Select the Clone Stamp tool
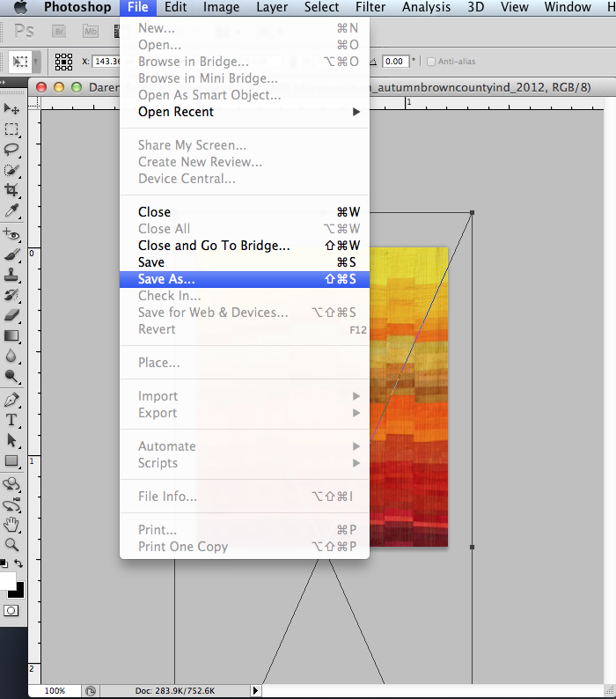This screenshot has width=616, height=699. coord(11,275)
